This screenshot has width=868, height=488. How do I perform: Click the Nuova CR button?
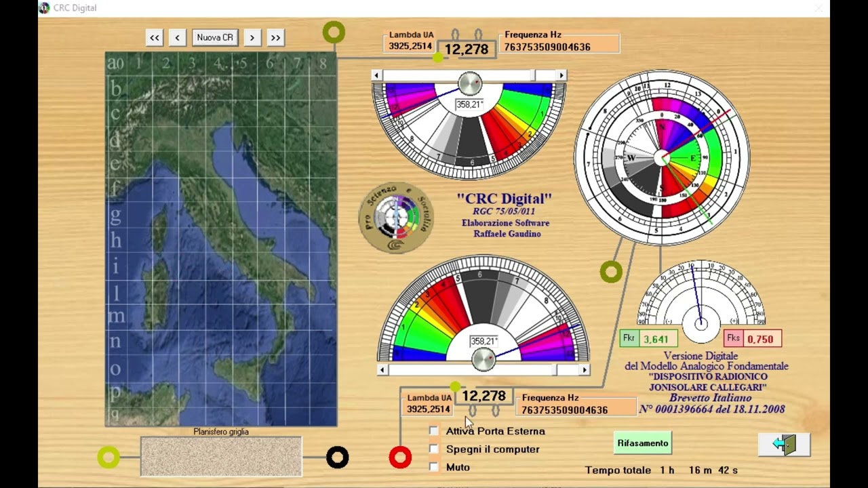click(x=215, y=38)
